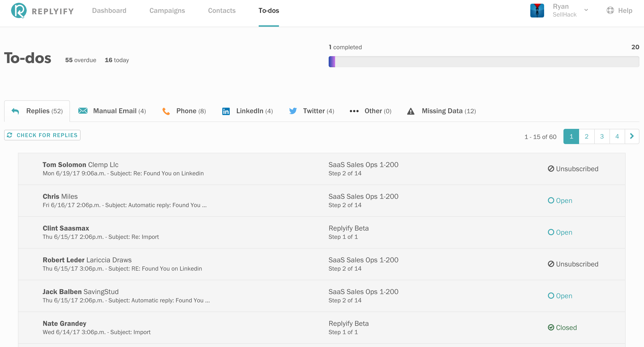Click the completed progress bar

tap(484, 61)
